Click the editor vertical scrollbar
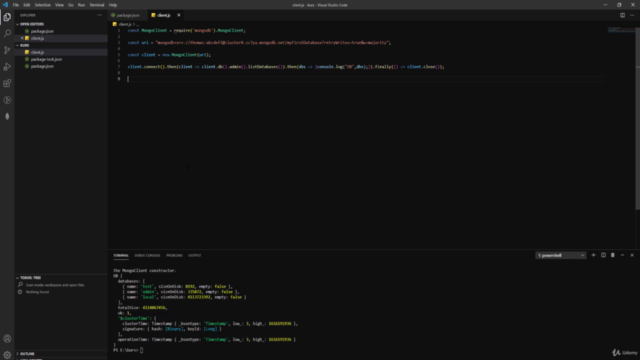 pyautogui.click(x=637, y=118)
